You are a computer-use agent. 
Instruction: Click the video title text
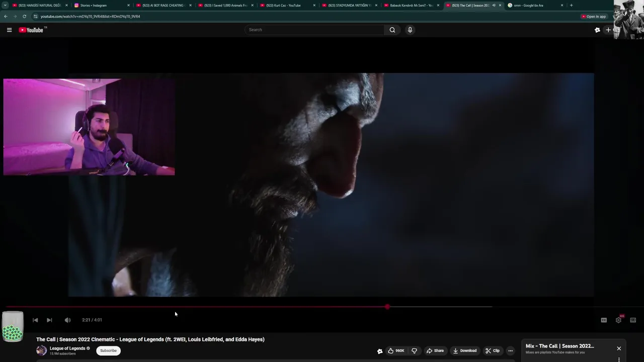[150, 339]
